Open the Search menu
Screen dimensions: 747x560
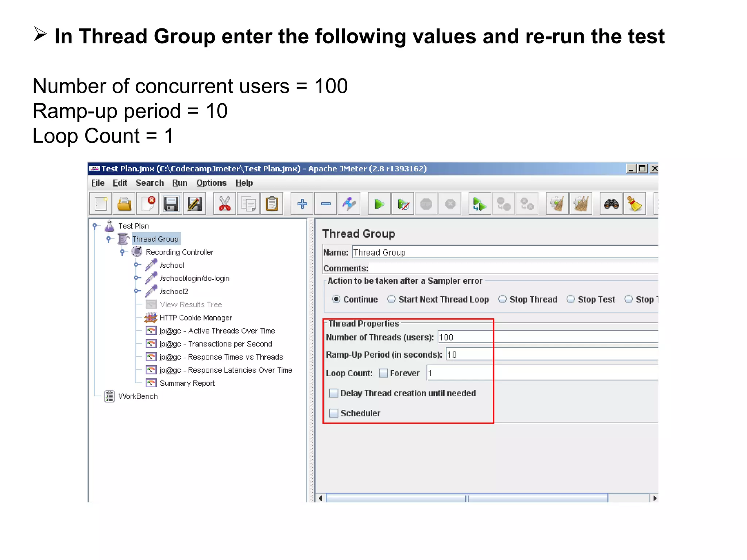(150, 183)
